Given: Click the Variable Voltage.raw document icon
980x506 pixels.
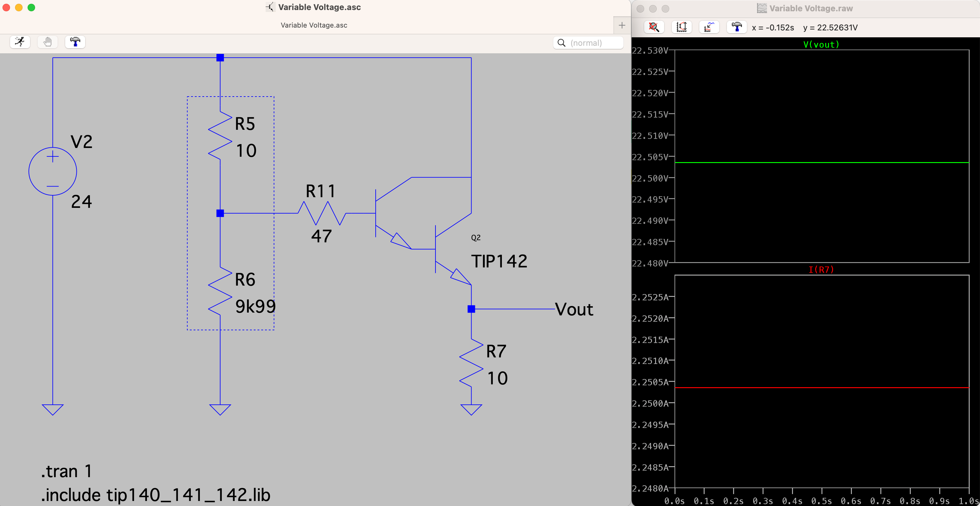Looking at the screenshot, I should coord(762,8).
